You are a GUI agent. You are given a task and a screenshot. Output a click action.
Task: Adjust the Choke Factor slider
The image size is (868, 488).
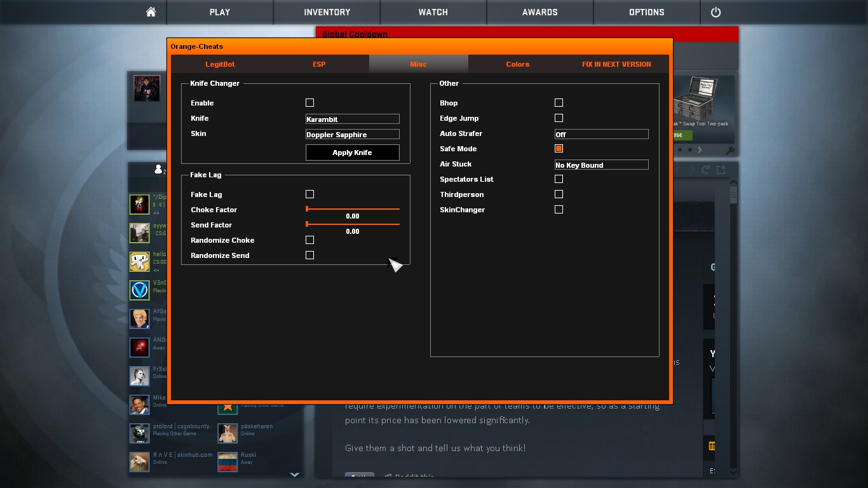(353, 208)
